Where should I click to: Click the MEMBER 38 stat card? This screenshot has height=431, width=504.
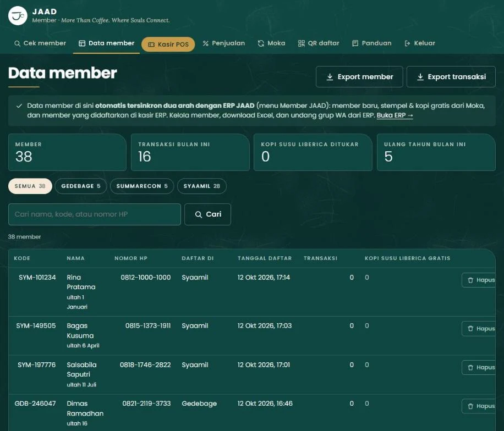(x=67, y=152)
